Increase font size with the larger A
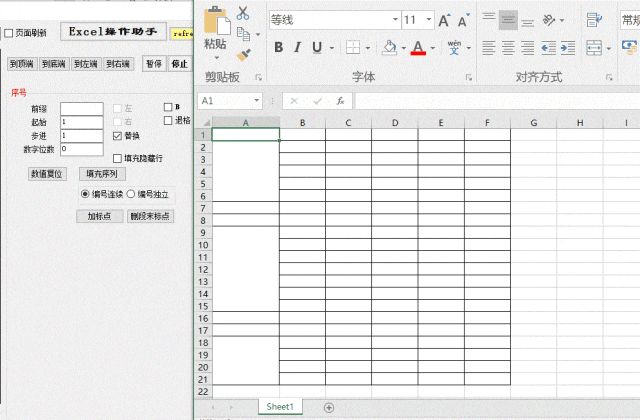The width and height of the screenshot is (640, 420). click(444, 20)
